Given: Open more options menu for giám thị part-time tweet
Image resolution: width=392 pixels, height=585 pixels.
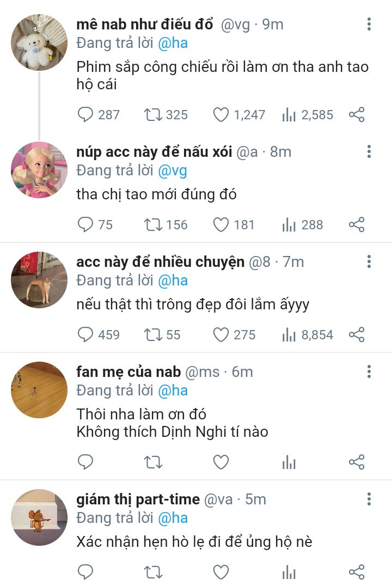Looking at the screenshot, I should click(x=369, y=499).
